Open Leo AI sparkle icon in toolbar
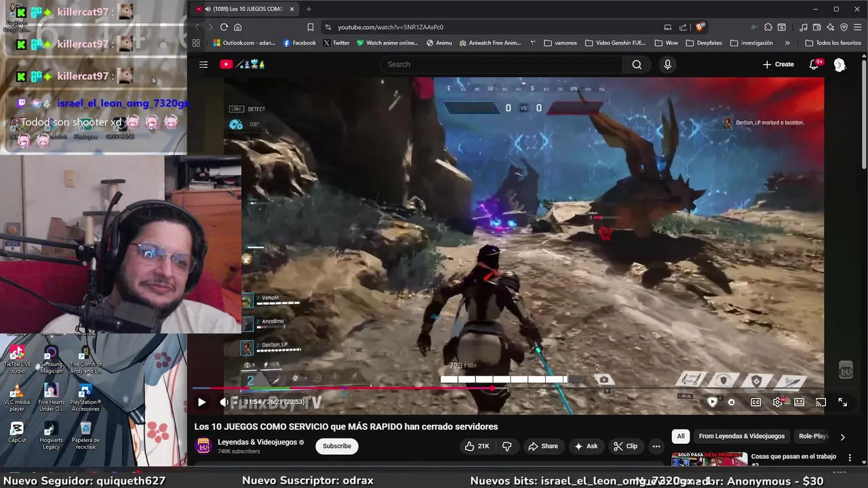The height and width of the screenshot is (488, 868). coord(831,27)
